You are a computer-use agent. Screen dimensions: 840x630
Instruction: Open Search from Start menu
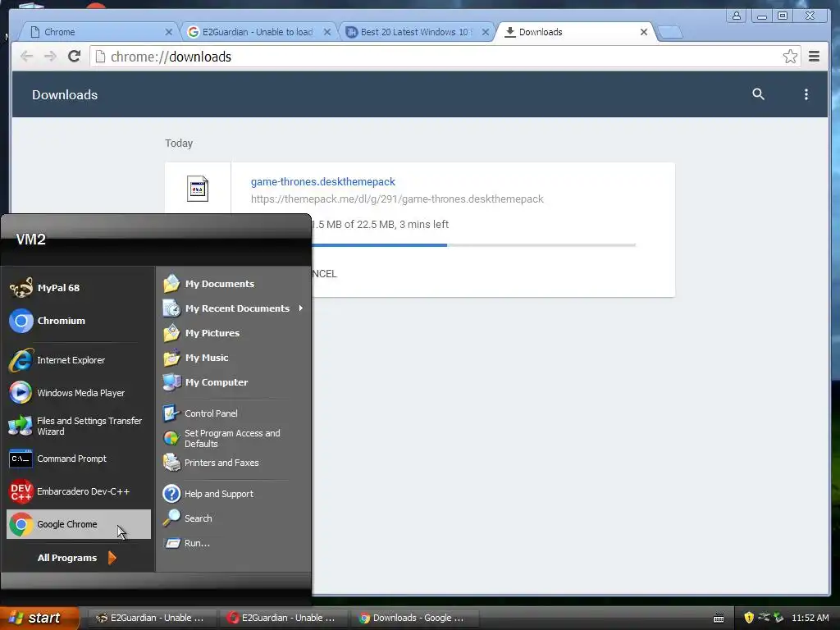[x=233, y=518]
